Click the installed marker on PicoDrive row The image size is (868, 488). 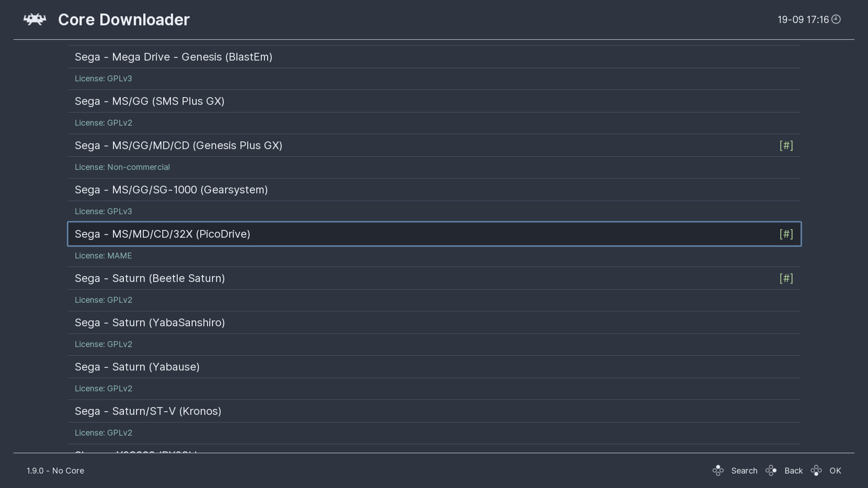[786, 234]
